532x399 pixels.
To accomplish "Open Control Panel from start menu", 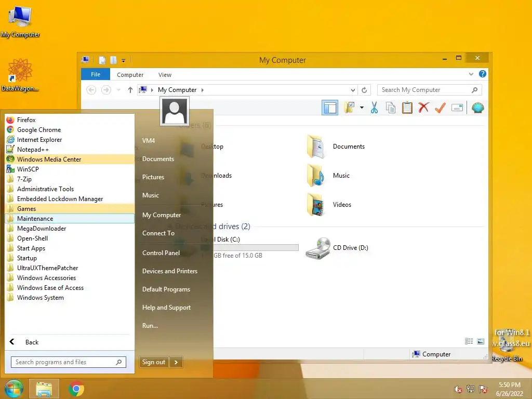I will 161,253.
